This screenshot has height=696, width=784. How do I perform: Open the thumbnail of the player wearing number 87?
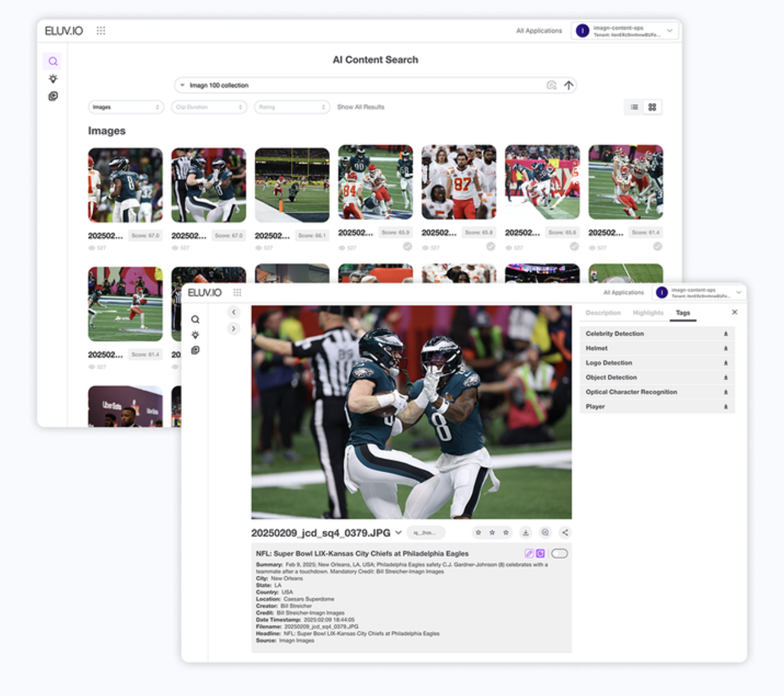coord(459,182)
